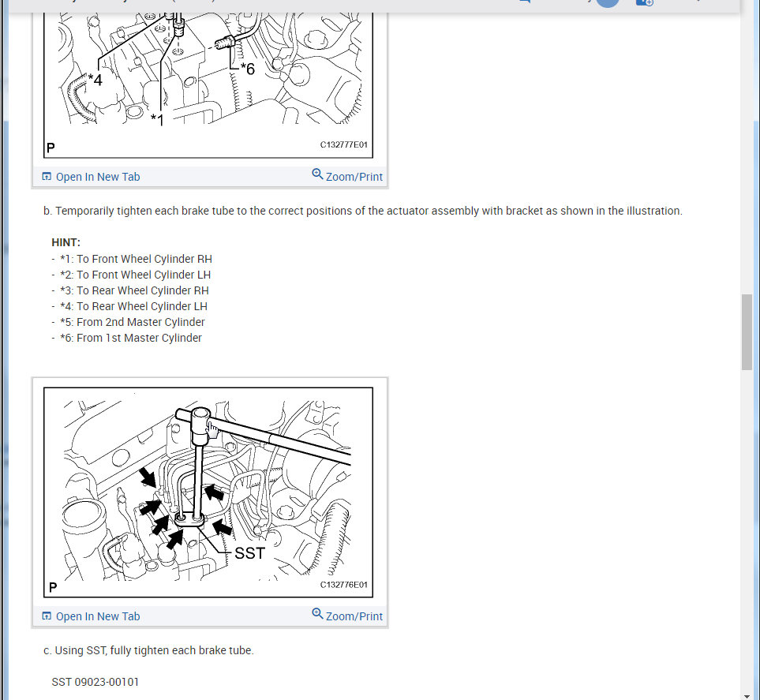Click the '*4' callout in the upper illustration

point(95,80)
